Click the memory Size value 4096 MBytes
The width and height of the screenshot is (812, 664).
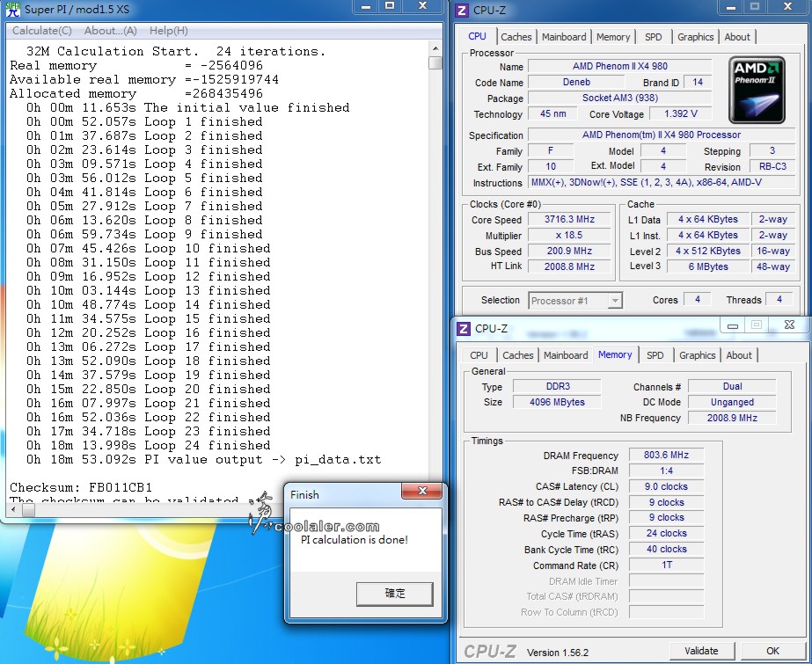[557, 402]
